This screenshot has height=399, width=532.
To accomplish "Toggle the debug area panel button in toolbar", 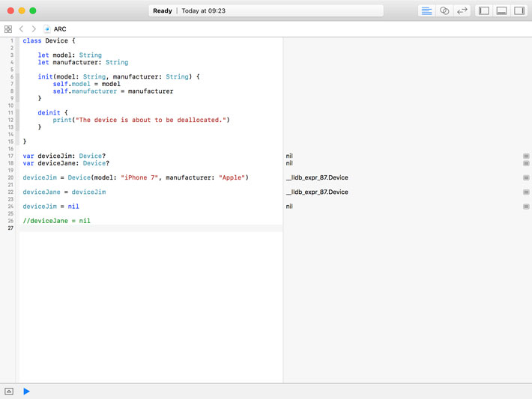I will 501,10.
